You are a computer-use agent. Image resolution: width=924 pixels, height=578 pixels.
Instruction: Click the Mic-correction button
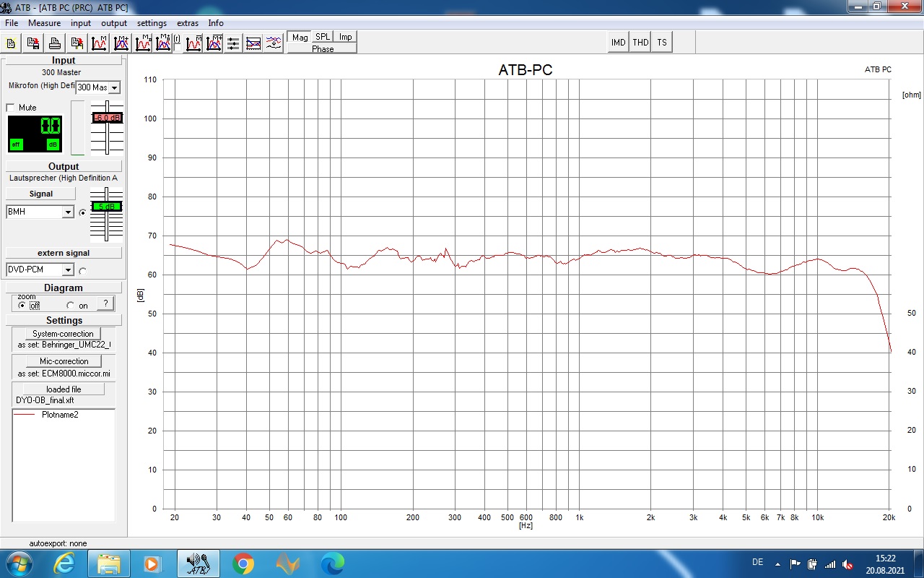click(64, 361)
